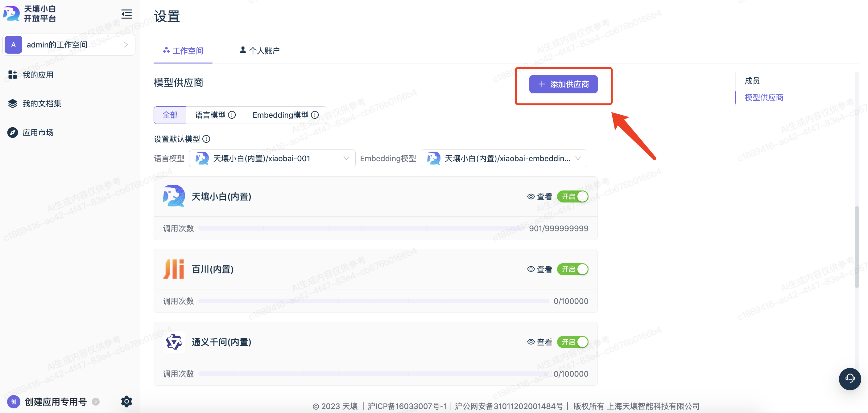Filter providers by Embedding模型
The width and height of the screenshot is (868, 413).
click(285, 115)
